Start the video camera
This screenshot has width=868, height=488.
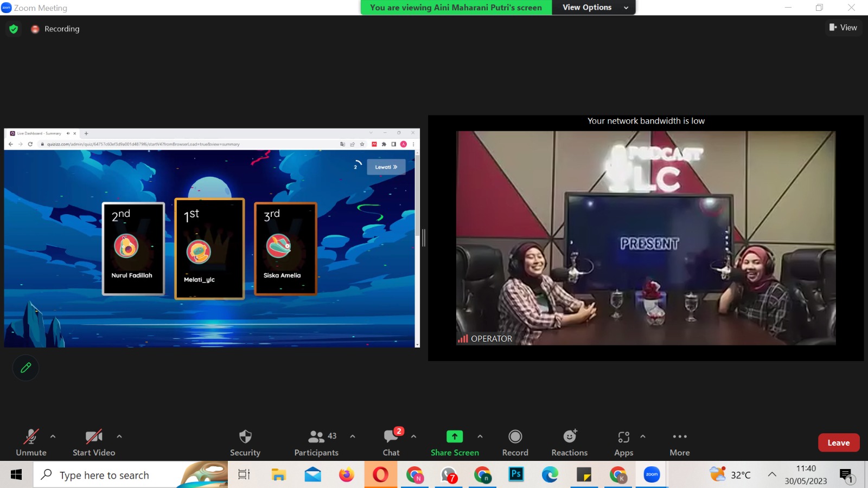[94, 437]
